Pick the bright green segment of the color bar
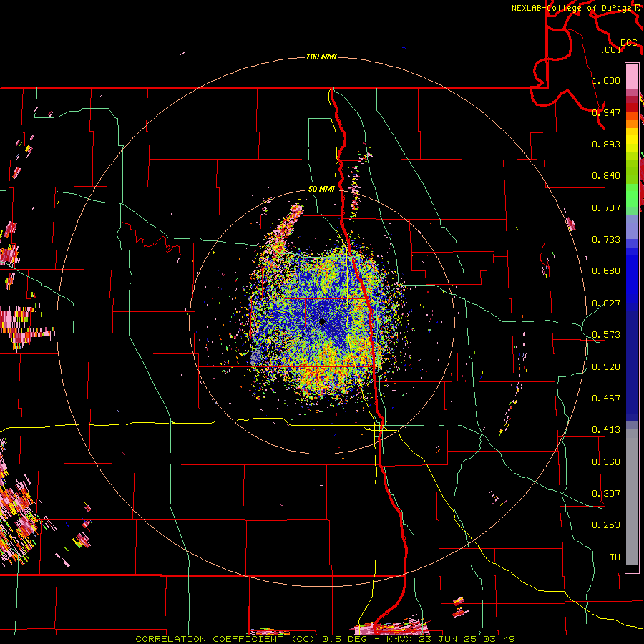 [632, 195]
